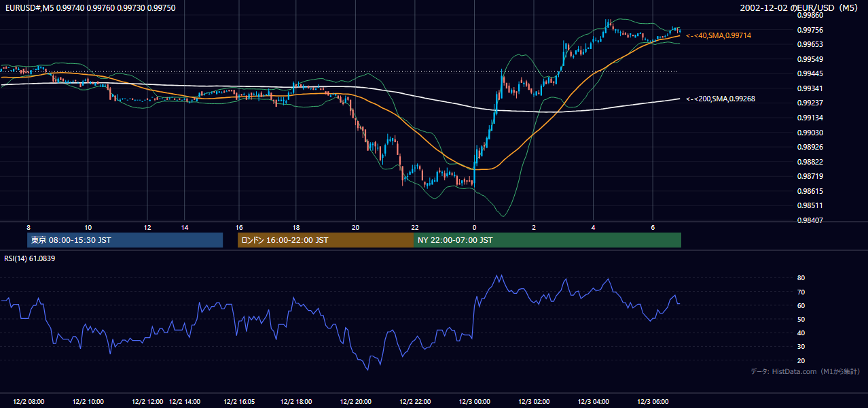This screenshot has width=868, height=408.
Task: Click price axis value 0.99341
Action: [x=810, y=88]
